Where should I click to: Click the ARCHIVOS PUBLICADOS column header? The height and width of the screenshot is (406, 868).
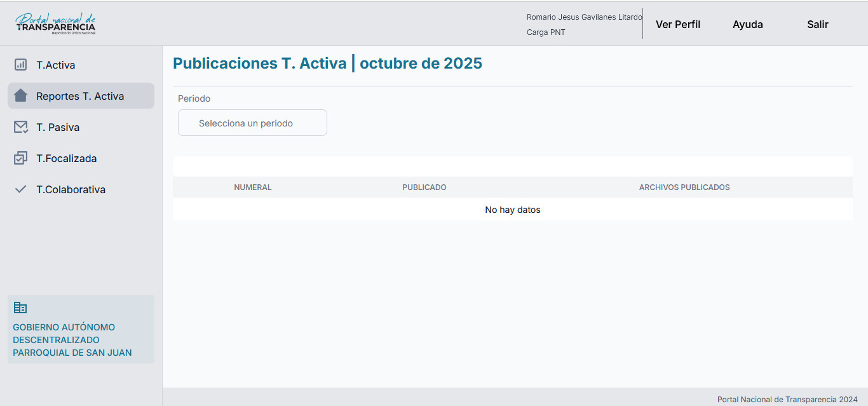[684, 187]
